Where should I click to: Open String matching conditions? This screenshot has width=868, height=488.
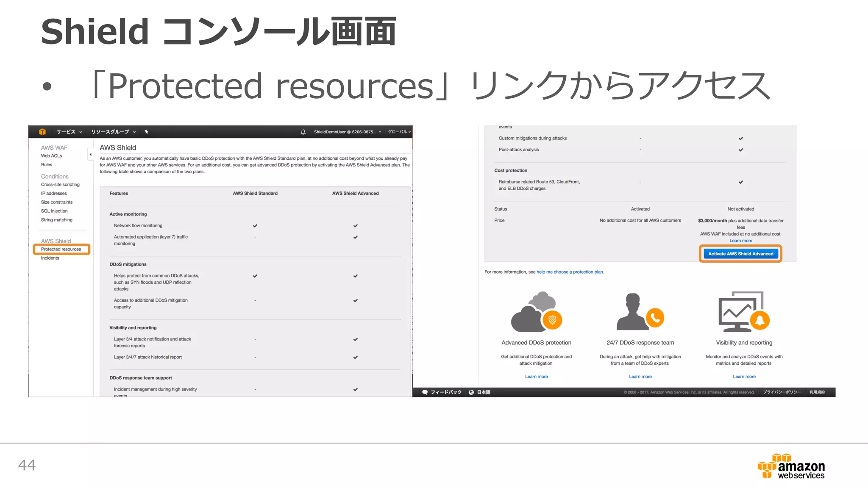click(x=57, y=220)
